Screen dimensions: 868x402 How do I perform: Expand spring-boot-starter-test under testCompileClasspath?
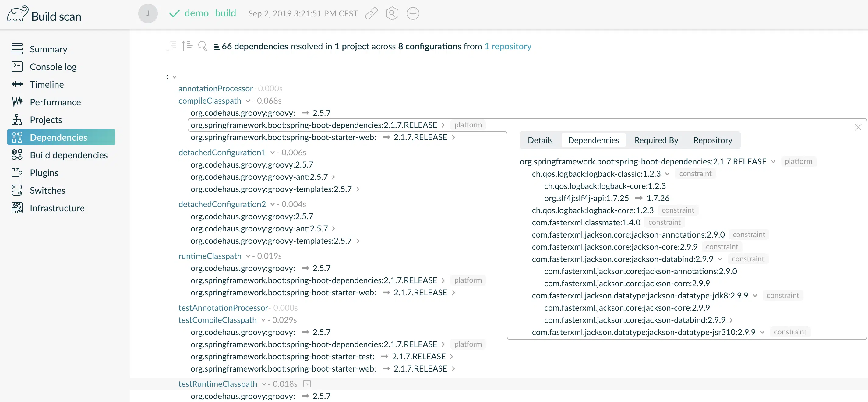(452, 357)
